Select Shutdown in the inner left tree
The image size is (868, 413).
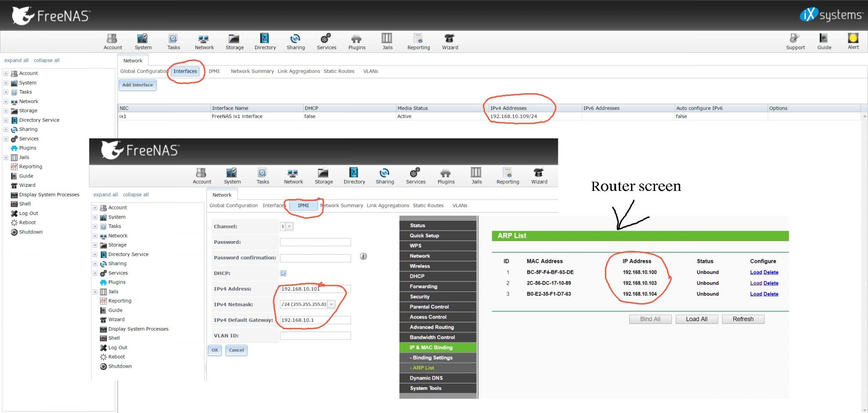pyautogui.click(x=120, y=366)
